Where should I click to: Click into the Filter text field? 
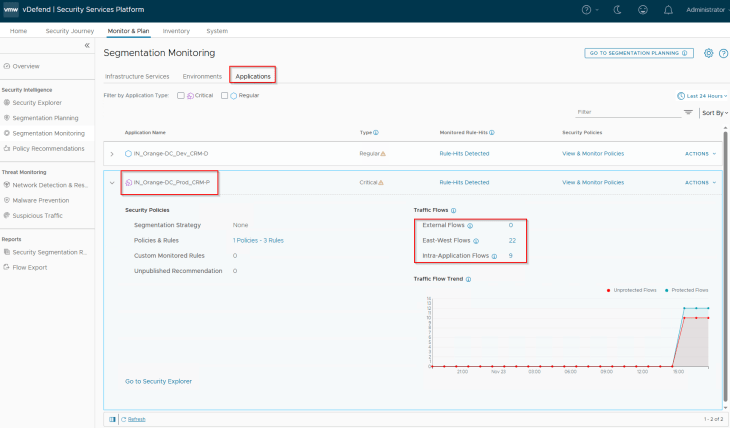click(625, 113)
